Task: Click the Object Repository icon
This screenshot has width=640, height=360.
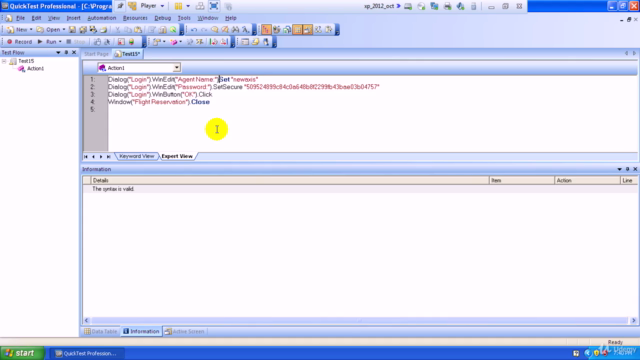Action: click(245, 42)
